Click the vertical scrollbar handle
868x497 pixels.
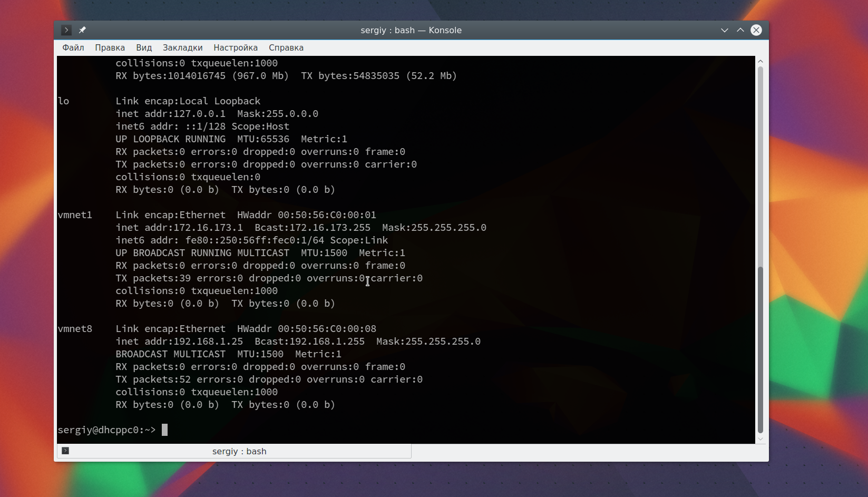point(760,350)
